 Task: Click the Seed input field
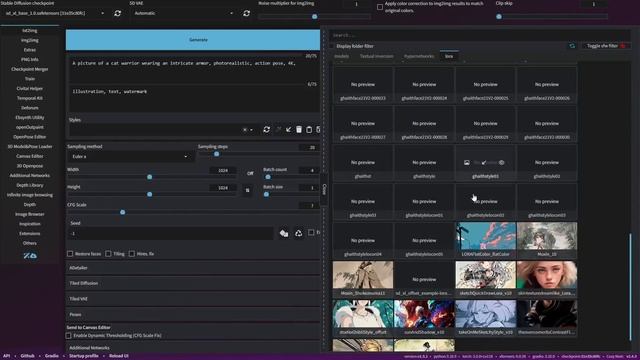click(x=171, y=233)
